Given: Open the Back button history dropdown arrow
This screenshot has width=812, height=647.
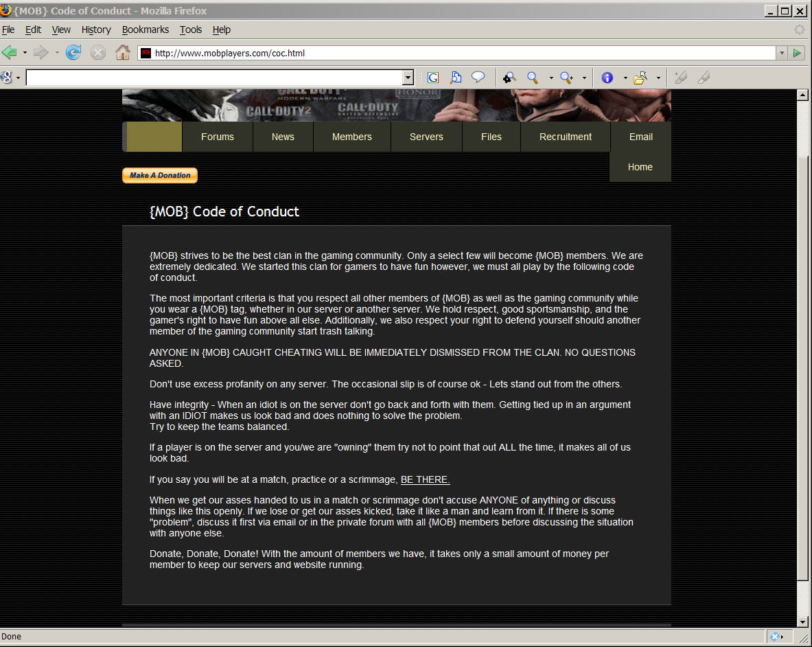Looking at the screenshot, I should [25, 53].
